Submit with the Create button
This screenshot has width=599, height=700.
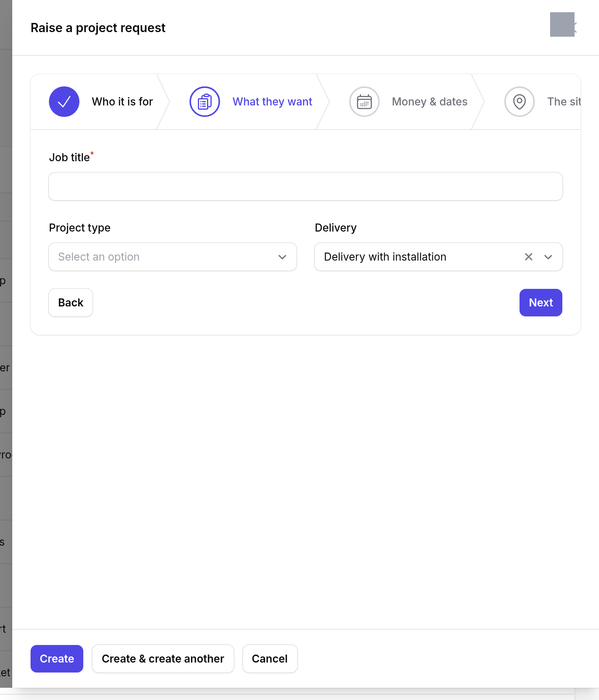[x=57, y=659]
